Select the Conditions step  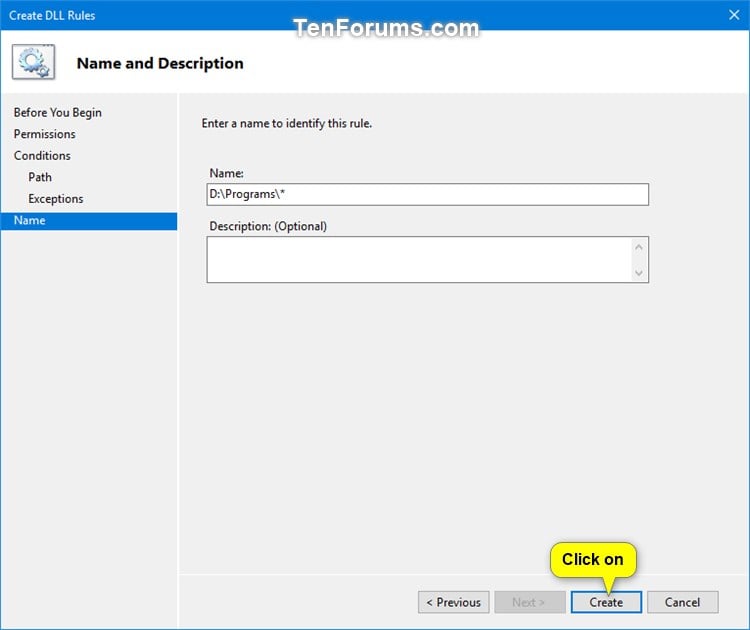(x=42, y=155)
